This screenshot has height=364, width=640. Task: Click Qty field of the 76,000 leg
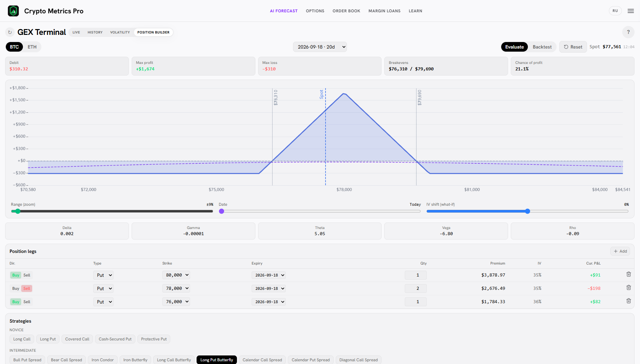pyautogui.click(x=416, y=302)
